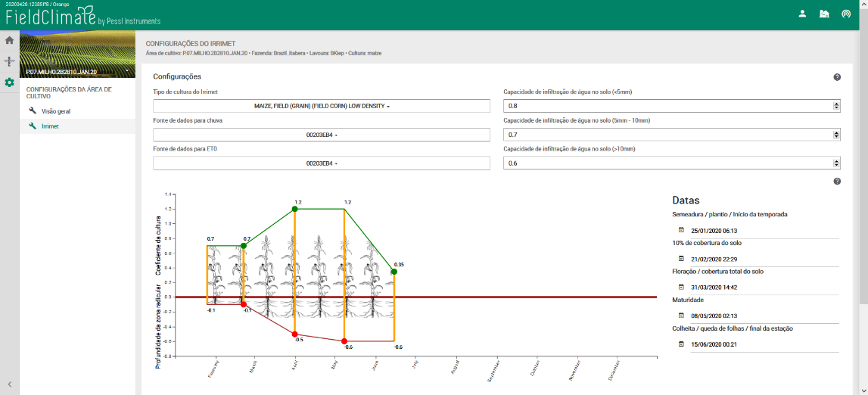Image resolution: width=868 pixels, height=395 pixels.
Task: Expand the rain data source dropdown
Action: [x=322, y=135]
